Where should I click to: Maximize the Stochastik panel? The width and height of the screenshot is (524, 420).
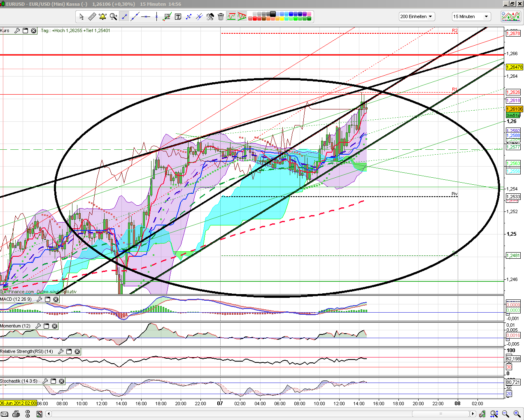click(x=54, y=381)
